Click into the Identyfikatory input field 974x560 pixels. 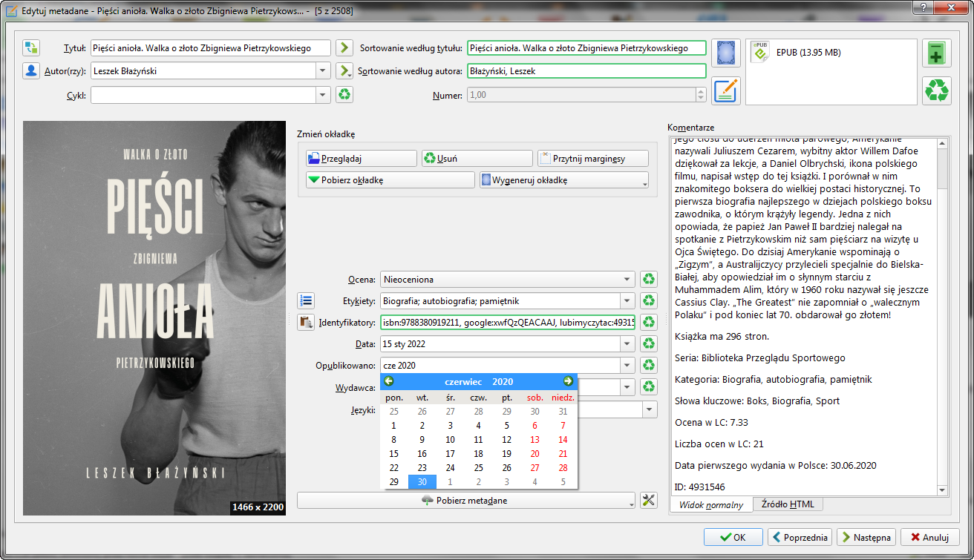pos(508,323)
